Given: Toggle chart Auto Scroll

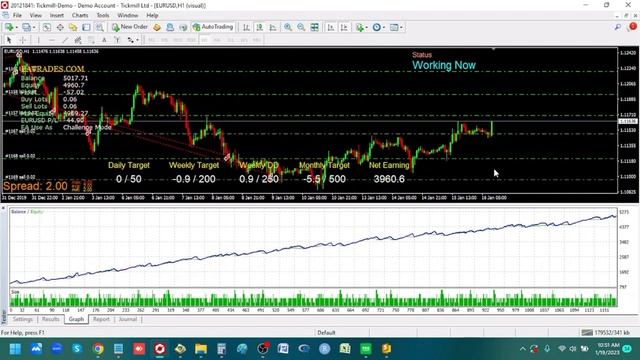Looking at the screenshot, I should tap(331, 27).
